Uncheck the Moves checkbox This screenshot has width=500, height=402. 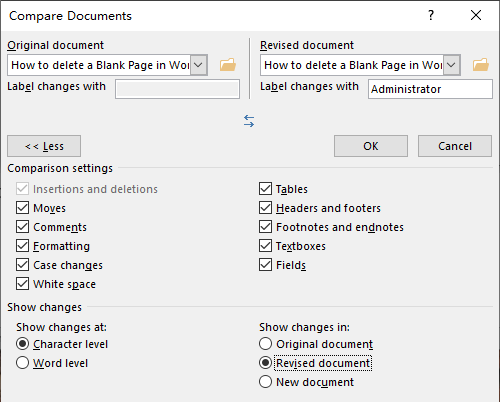coord(22,208)
